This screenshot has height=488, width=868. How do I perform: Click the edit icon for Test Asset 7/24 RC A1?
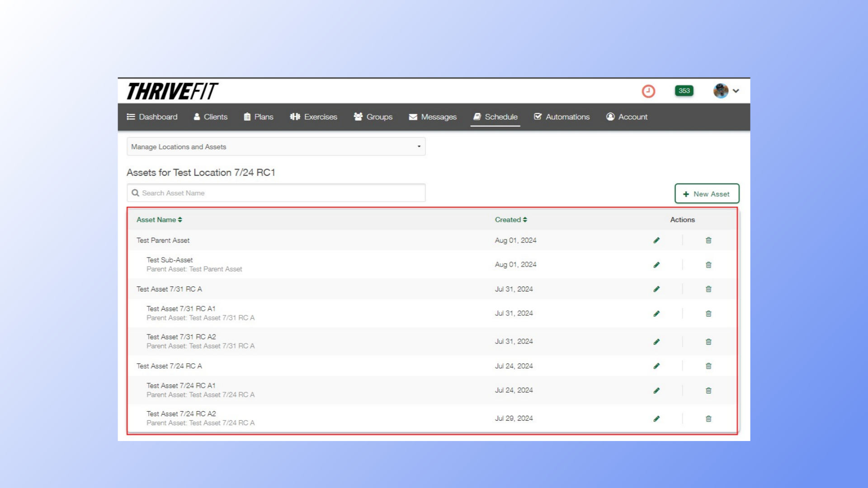[x=656, y=389]
